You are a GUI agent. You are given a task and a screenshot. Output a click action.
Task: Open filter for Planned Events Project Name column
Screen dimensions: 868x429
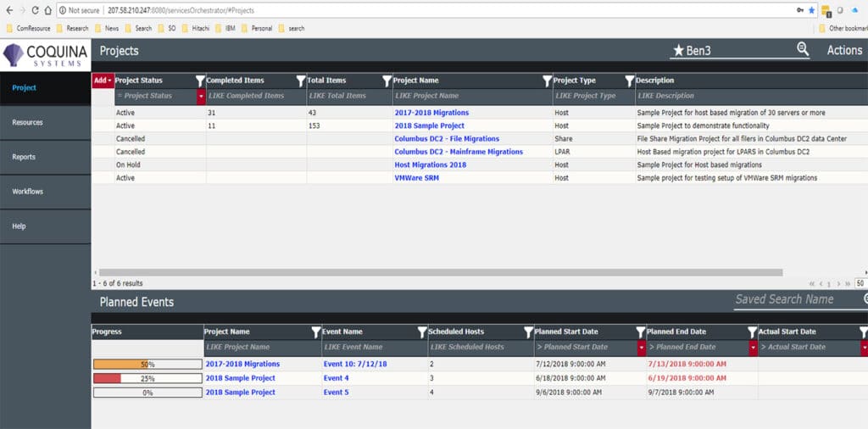tap(316, 332)
